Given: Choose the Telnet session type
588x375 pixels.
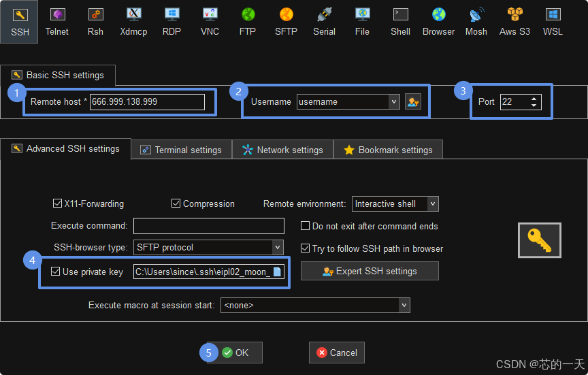Looking at the screenshot, I should (x=57, y=22).
